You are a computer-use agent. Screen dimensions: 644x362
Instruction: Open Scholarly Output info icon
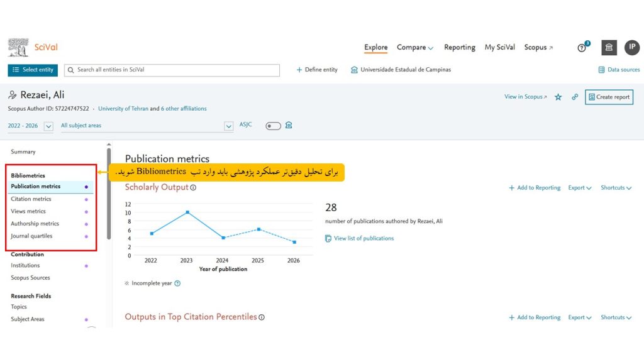tap(193, 187)
